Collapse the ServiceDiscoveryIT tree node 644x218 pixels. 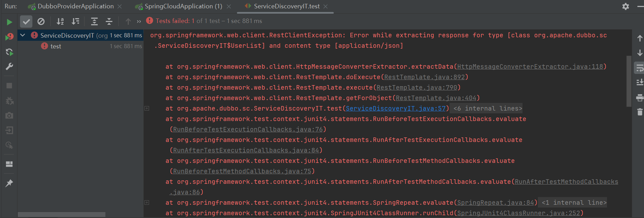[x=23, y=35]
